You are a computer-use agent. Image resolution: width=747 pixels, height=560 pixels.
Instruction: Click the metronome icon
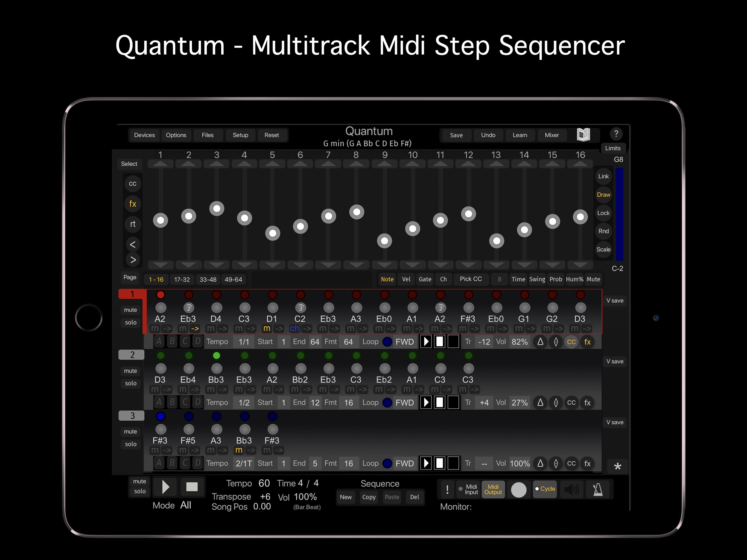click(597, 489)
